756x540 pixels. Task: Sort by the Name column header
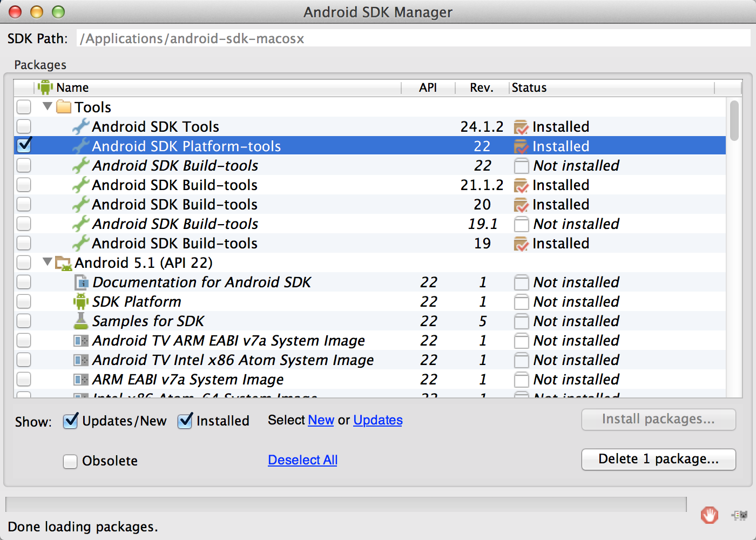coord(219,87)
